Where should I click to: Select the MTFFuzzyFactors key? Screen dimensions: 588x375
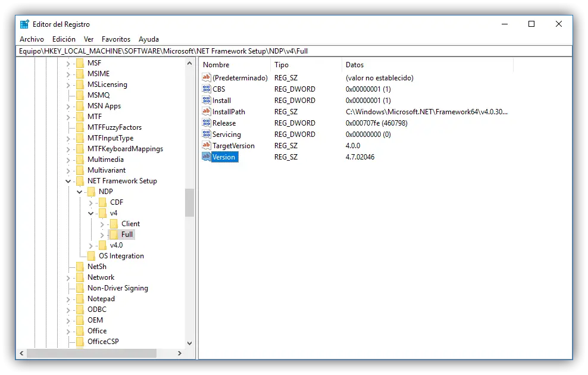tap(114, 127)
